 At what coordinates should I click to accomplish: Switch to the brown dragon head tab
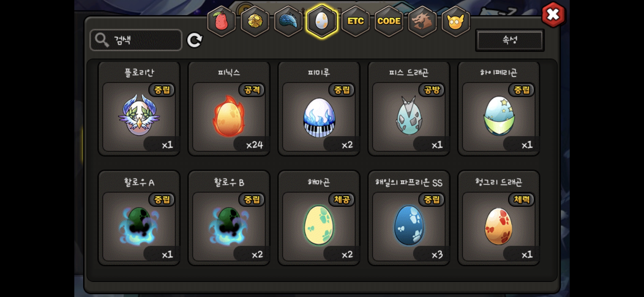coord(422,21)
